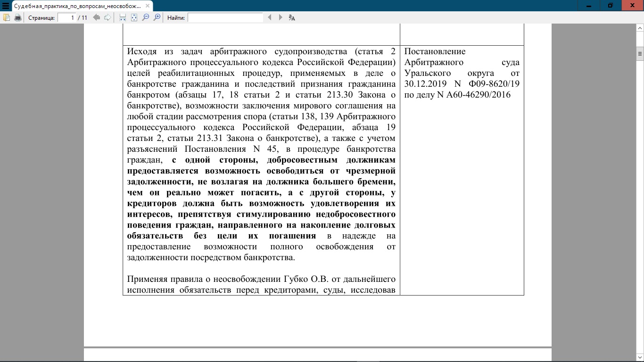Close the Судебная_практика document tab

click(x=148, y=6)
